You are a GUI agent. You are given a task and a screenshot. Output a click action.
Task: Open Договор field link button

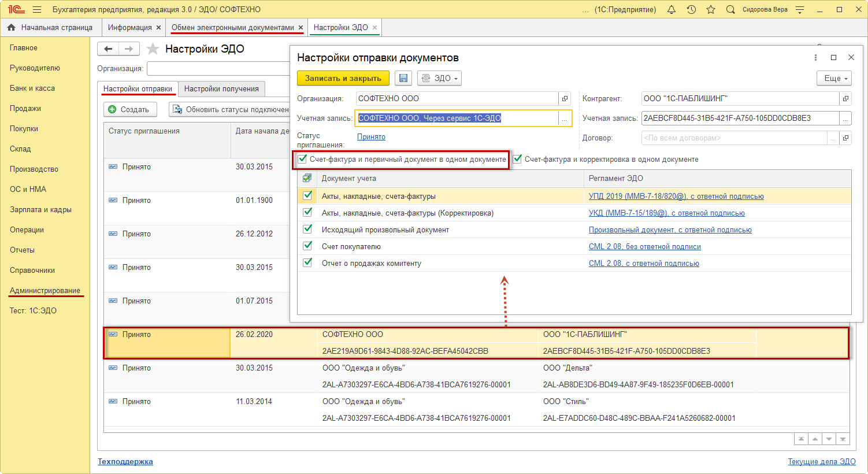point(845,138)
